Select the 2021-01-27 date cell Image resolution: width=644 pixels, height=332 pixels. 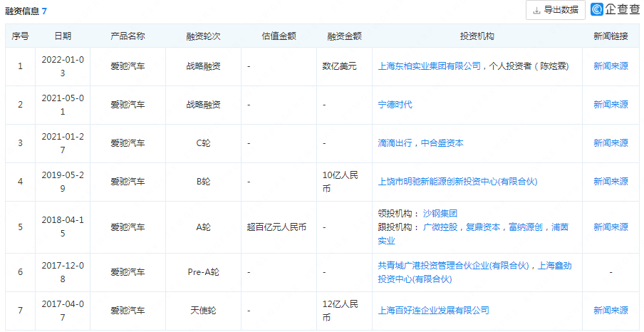click(x=63, y=143)
